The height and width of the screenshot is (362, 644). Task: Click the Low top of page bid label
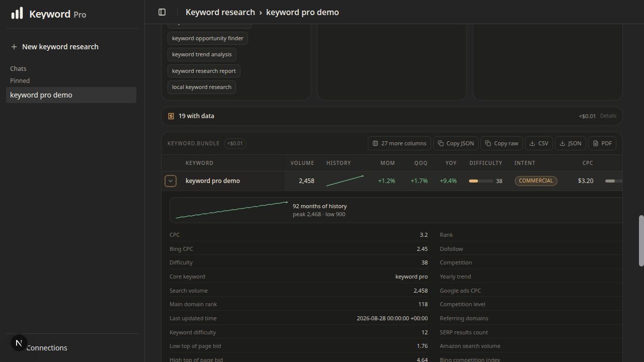pos(195,346)
